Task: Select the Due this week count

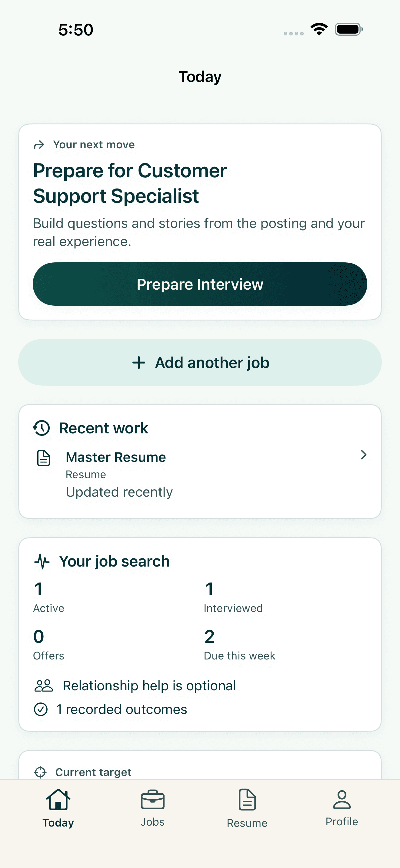Action: click(x=209, y=636)
